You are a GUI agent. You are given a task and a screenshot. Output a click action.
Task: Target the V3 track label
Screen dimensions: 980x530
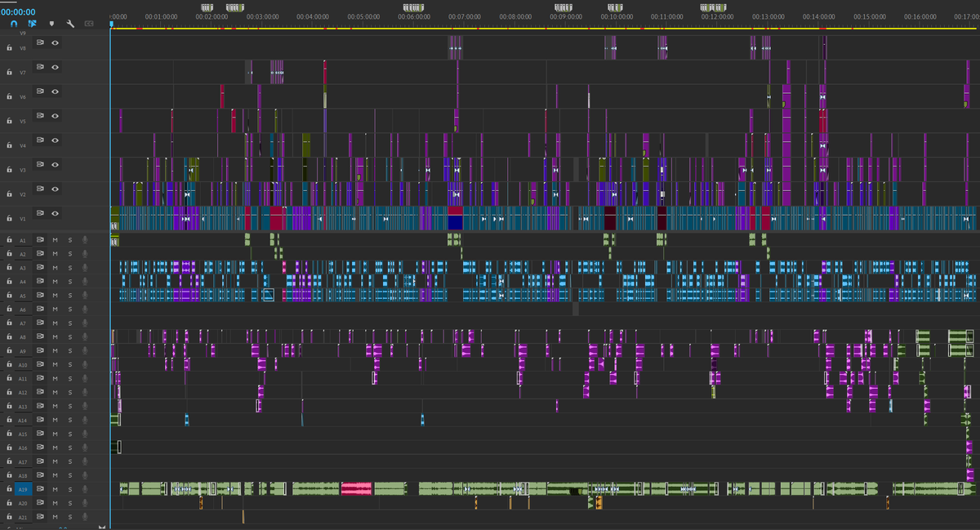pyautogui.click(x=23, y=170)
